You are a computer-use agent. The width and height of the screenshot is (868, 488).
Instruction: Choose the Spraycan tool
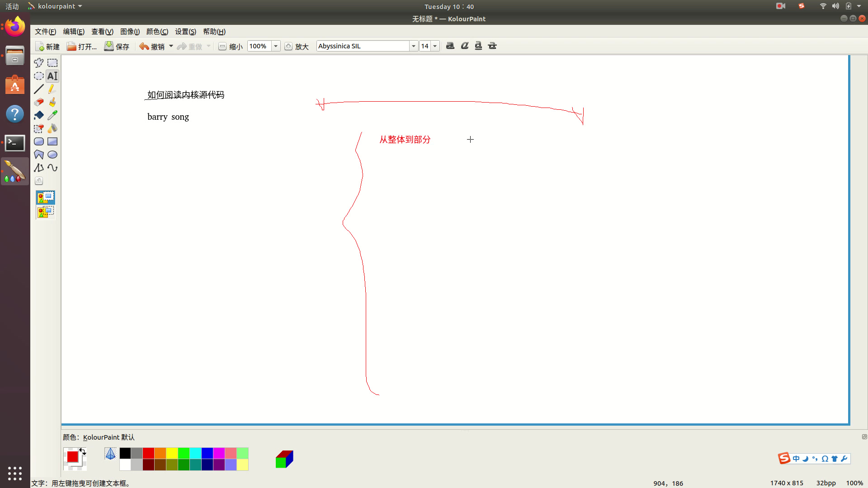[52, 128]
